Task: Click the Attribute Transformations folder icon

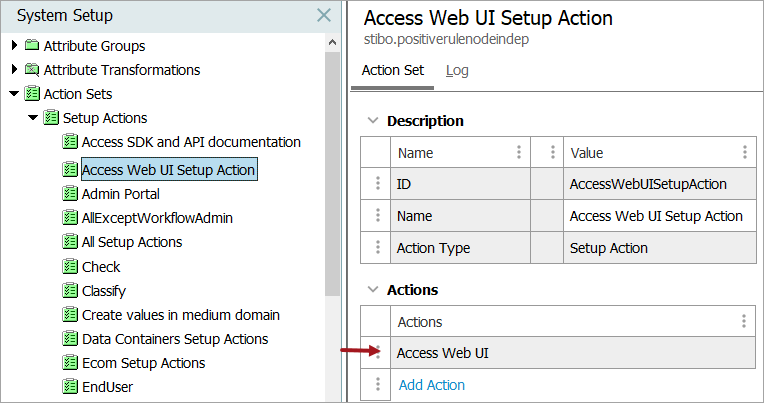Action: [x=33, y=70]
